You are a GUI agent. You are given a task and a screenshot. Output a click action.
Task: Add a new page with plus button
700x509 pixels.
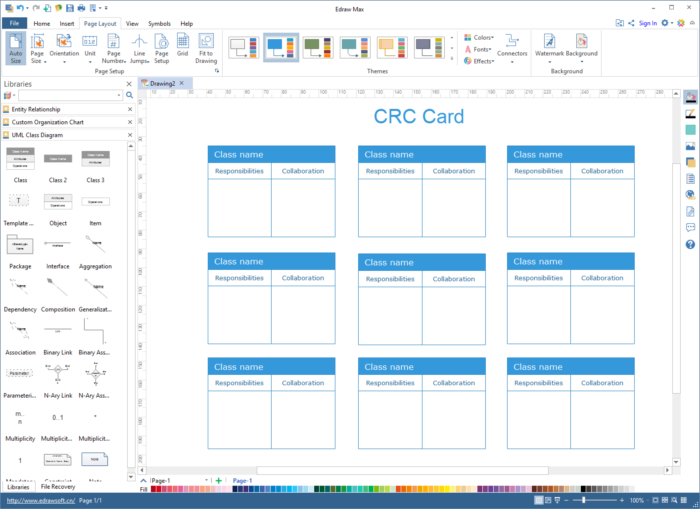219,481
